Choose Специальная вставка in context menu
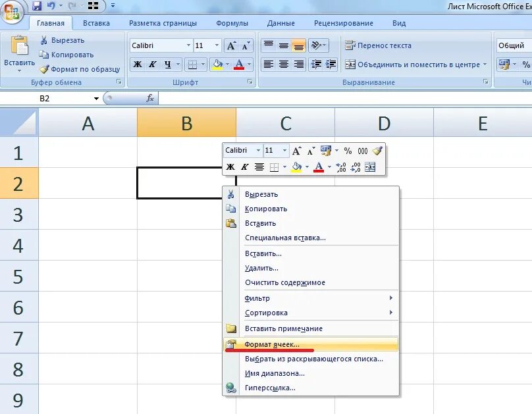Image resolution: width=532 pixels, height=414 pixels. (x=311, y=238)
